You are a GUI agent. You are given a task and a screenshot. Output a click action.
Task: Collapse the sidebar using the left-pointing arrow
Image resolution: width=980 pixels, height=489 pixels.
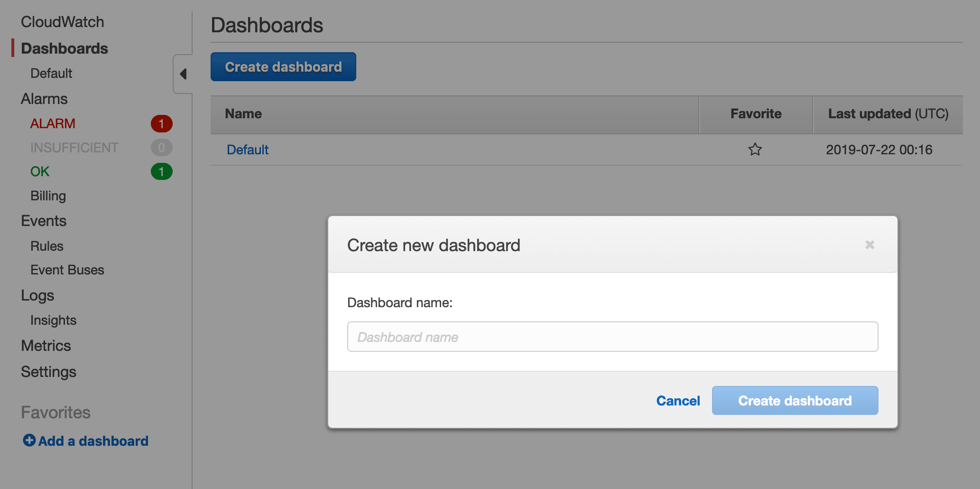183,75
